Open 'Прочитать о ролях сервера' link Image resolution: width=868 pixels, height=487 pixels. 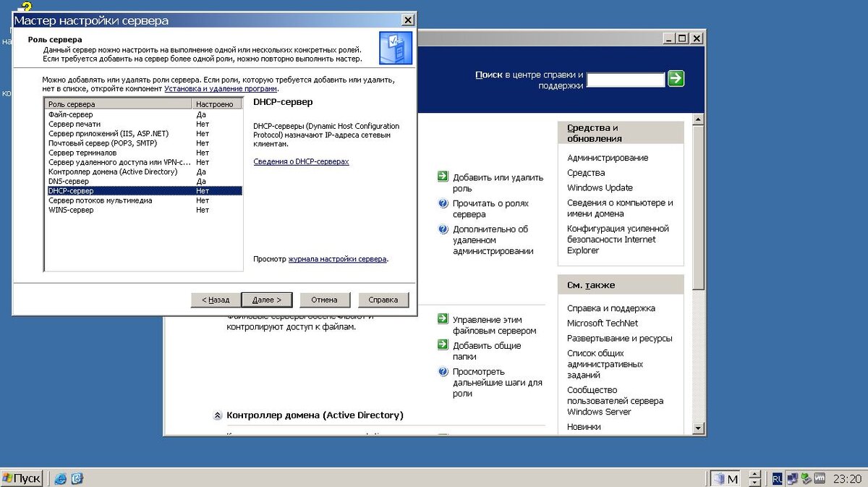tap(490, 209)
